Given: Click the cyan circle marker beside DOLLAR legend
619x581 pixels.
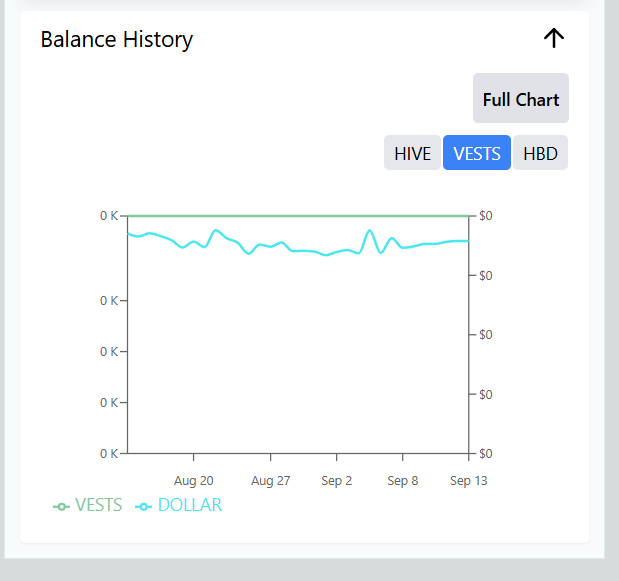Looking at the screenshot, I should [144, 506].
